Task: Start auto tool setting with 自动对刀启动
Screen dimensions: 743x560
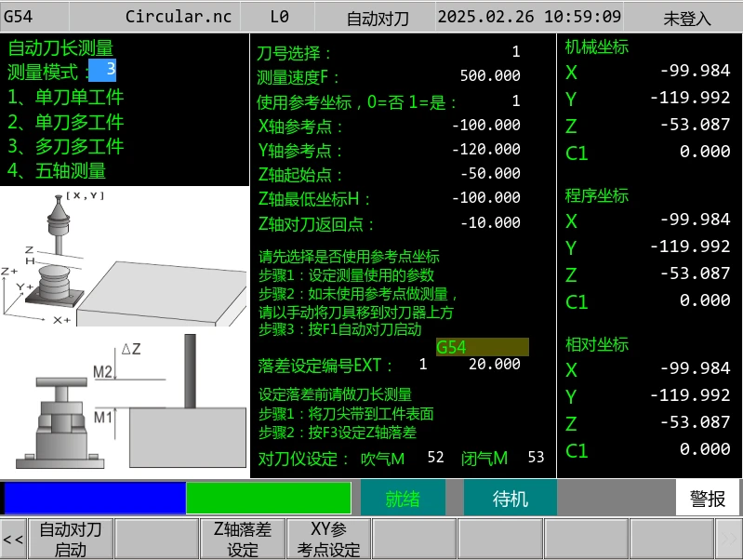Action: [71, 540]
